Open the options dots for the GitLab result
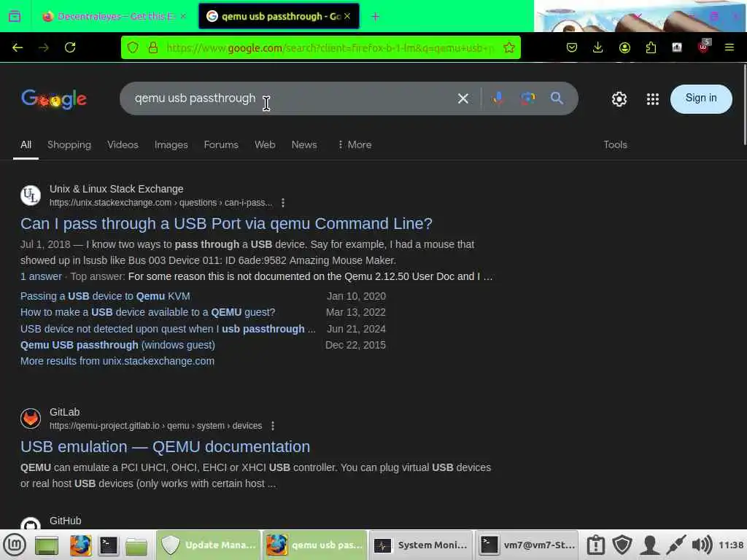747x560 pixels. coord(273,426)
